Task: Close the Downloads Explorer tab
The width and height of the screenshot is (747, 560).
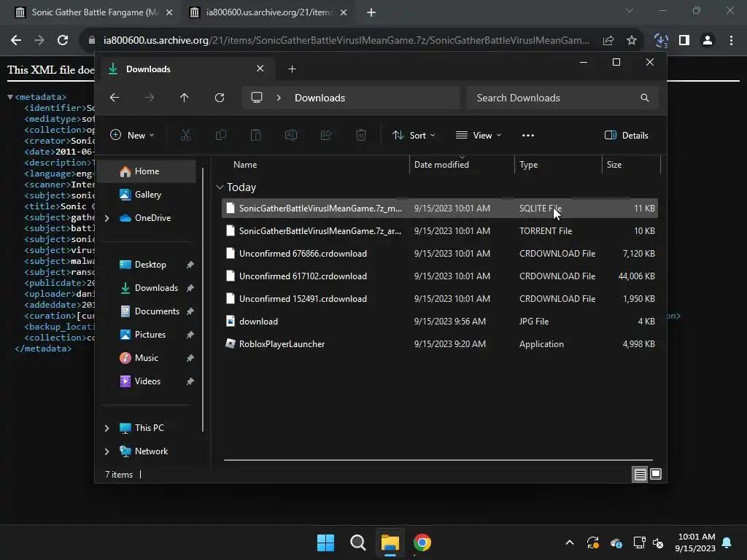Action: [x=260, y=69]
